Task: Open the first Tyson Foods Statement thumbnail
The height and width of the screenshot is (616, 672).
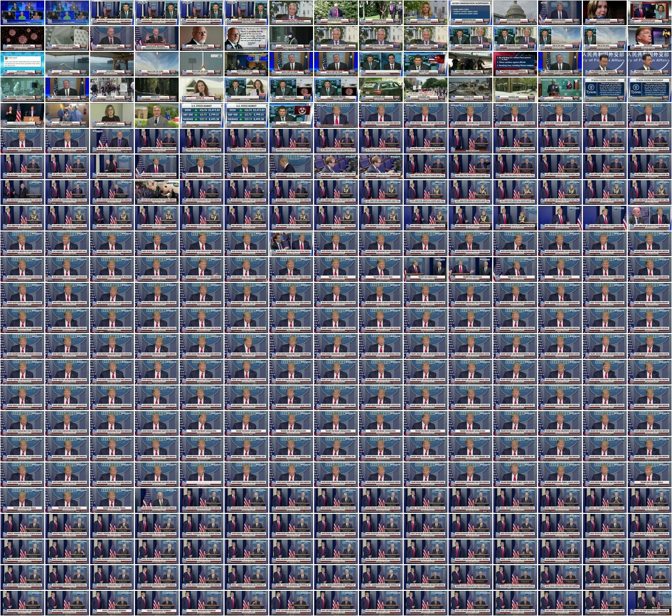Action: pyautogui.click(x=604, y=90)
